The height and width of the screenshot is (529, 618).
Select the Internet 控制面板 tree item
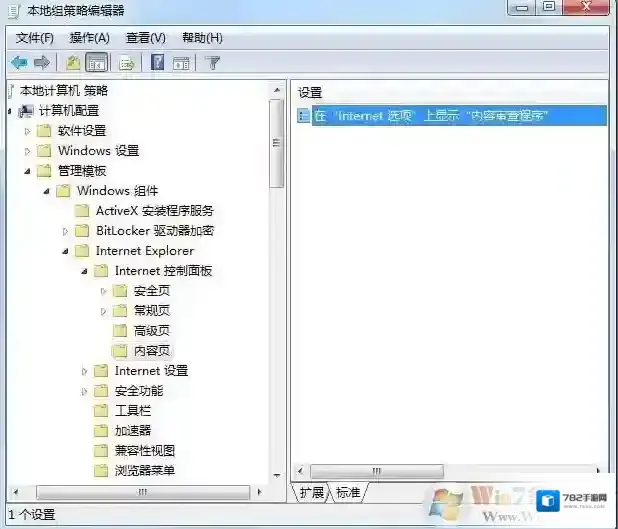click(x=164, y=270)
